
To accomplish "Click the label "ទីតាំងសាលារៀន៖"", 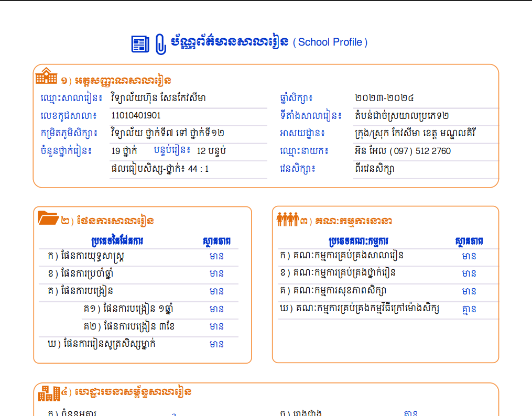I will coord(311,116).
